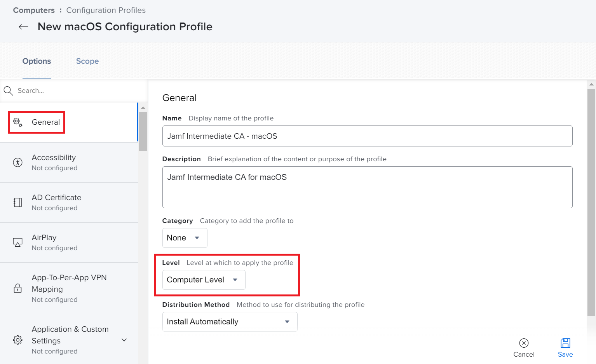Screen dimensions: 596x364
Task: Click 'Category to add the profile to' hint
Action: pyautogui.click(x=247, y=221)
